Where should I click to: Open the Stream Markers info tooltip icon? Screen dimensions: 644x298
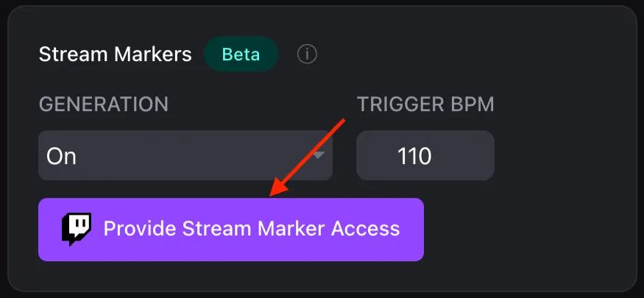[307, 54]
